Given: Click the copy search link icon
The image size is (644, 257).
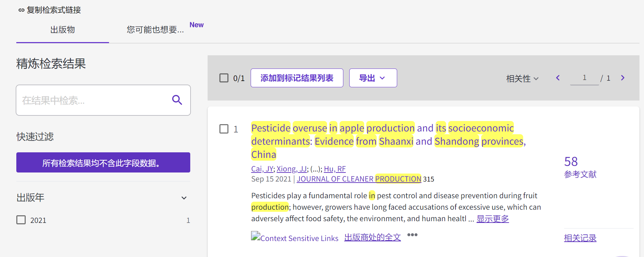Looking at the screenshot, I should (22, 10).
